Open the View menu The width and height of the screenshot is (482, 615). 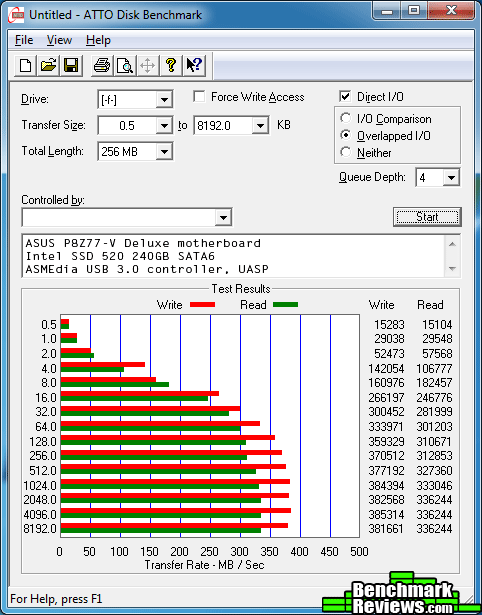(59, 40)
